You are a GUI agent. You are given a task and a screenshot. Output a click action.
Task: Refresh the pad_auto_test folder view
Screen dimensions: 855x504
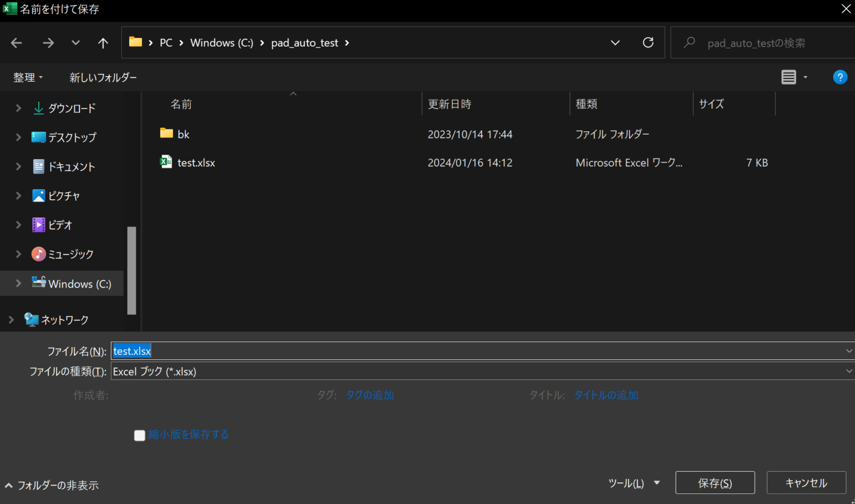pos(648,43)
